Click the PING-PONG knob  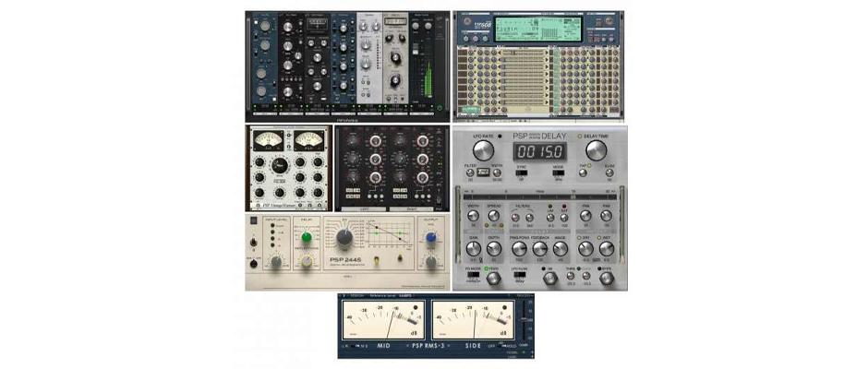[519, 249]
